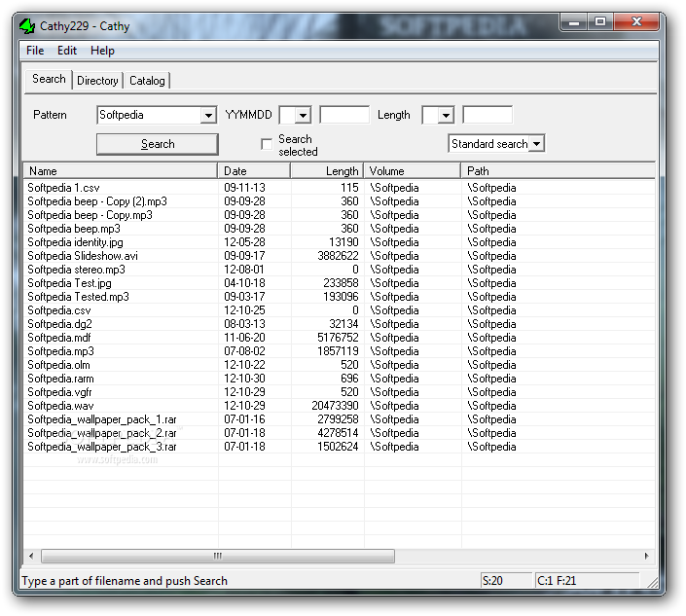Sort results by the Volume column header
Image resolution: width=686 pixels, height=616 pixels.
(413, 171)
